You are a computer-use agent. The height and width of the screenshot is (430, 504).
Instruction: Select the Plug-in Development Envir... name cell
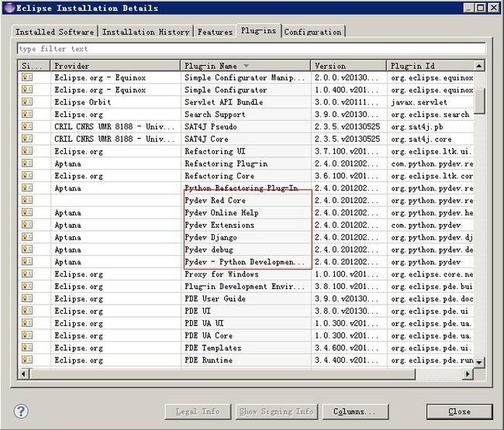tap(244, 286)
